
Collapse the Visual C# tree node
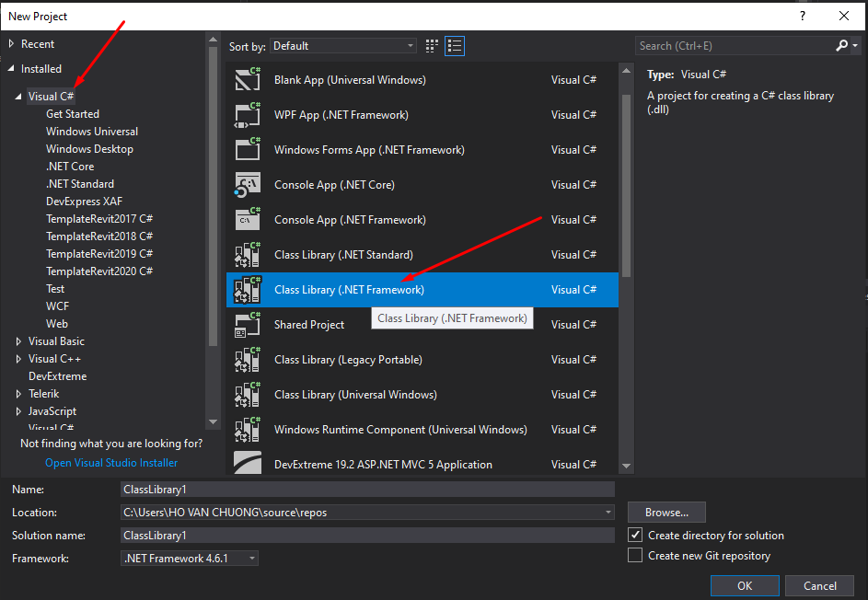[18, 97]
